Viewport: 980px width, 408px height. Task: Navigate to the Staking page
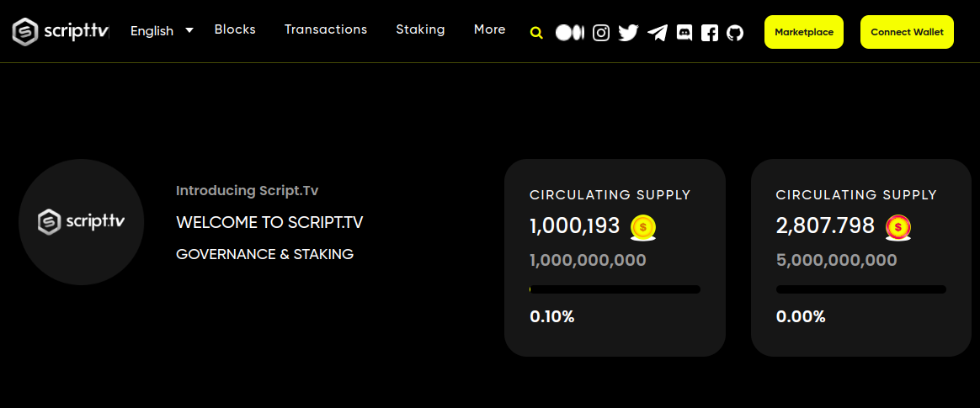click(x=420, y=29)
